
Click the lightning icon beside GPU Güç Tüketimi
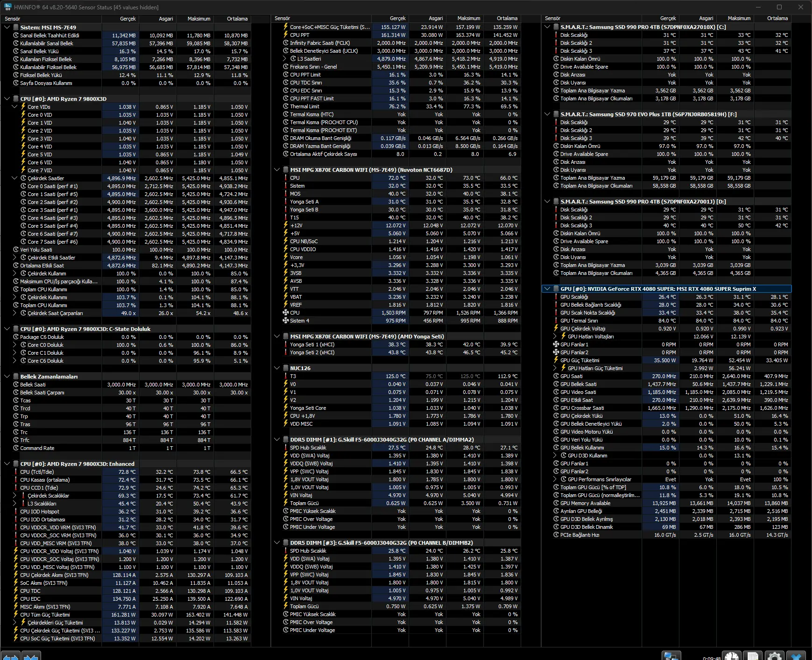click(556, 360)
